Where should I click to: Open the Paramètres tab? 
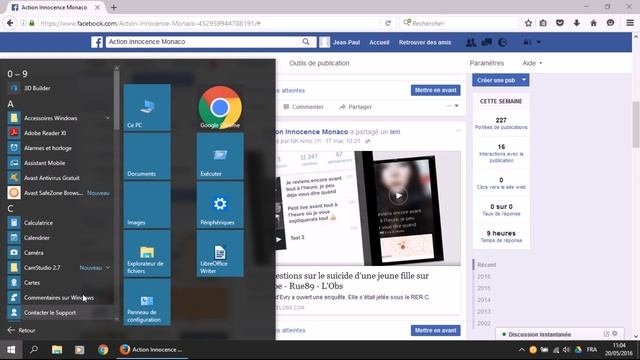click(487, 63)
